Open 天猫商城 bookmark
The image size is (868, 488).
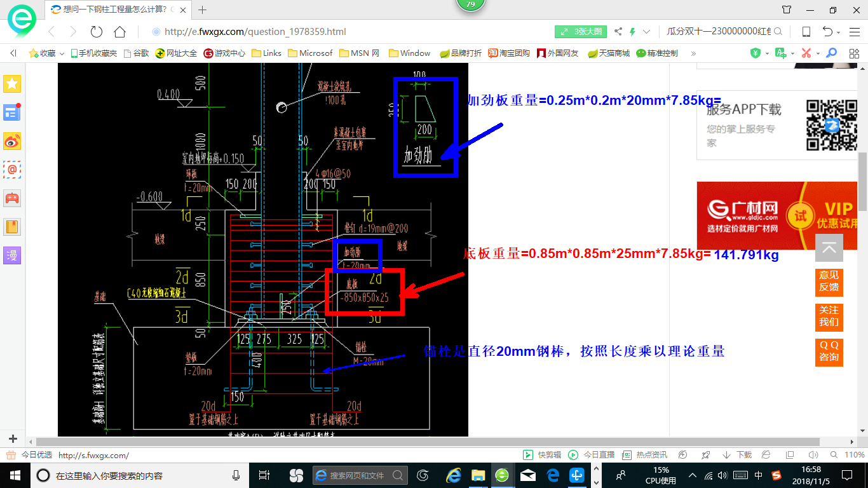608,53
